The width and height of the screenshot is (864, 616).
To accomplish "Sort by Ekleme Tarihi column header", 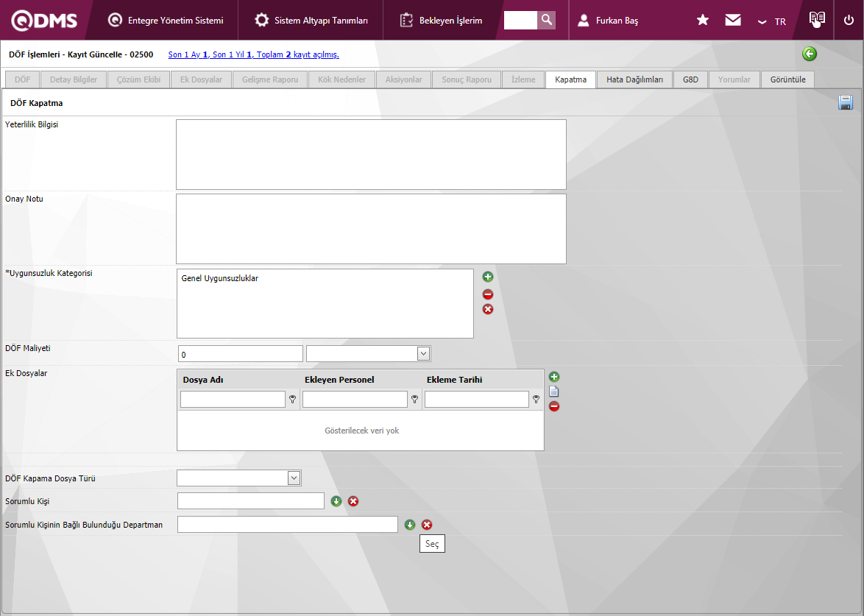I will pos(454,380).
